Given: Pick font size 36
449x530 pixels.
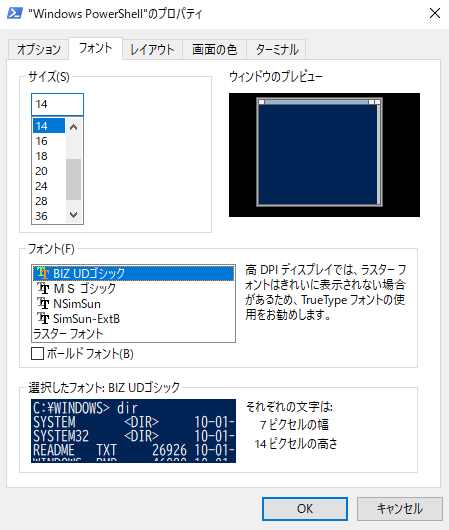Looking at the screenshot, I should click(x=49, y=216).
